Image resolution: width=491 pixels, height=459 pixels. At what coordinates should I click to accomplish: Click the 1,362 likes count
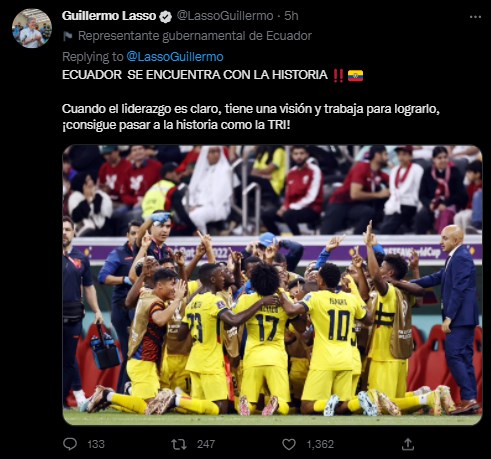coord(320,444)
